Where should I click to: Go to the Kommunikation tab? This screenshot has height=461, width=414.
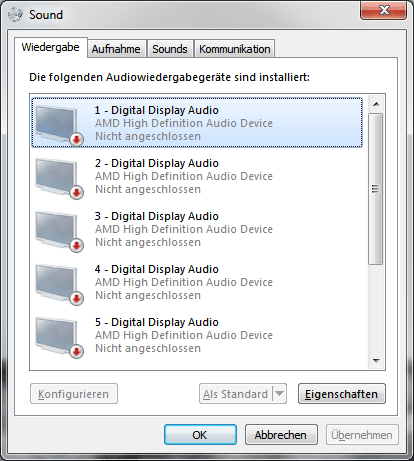pyautogui.click(x=235, y=49)
